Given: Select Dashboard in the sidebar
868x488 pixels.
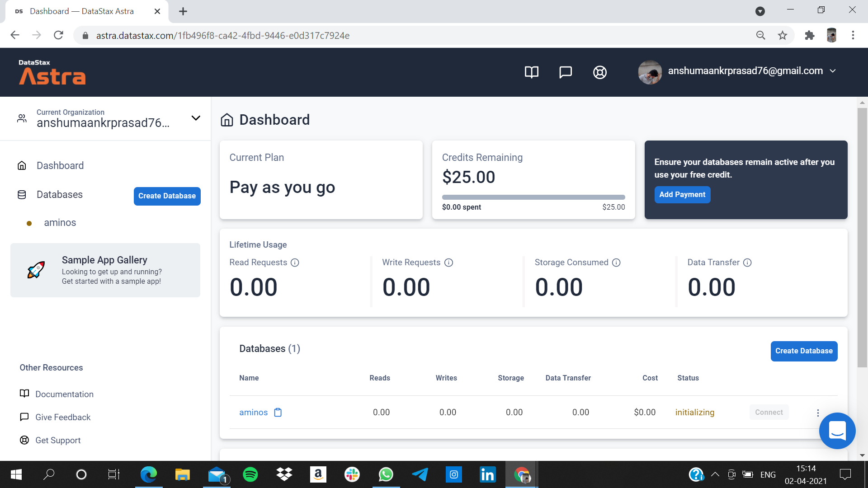Looking at the screenshot, I should point(60,165).
